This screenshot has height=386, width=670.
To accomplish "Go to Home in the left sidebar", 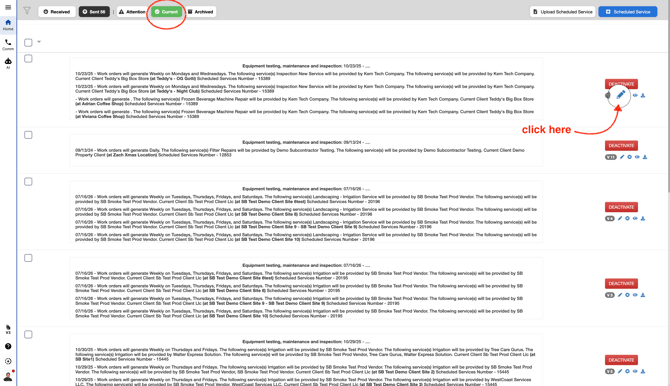I will pyautogui.click(x=8, y=24).
